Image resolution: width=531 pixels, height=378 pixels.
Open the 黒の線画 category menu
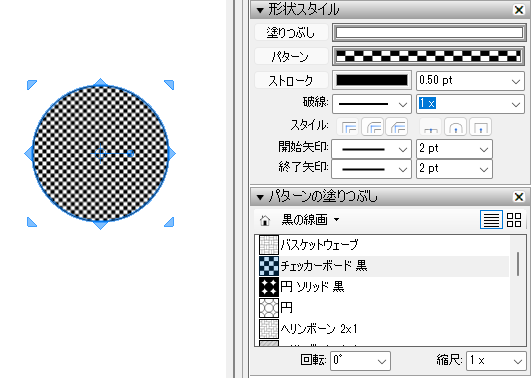310,220
